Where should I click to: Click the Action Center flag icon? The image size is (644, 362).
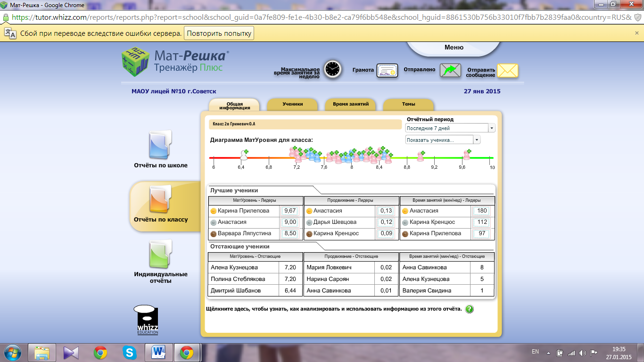[x=594, y=353]
